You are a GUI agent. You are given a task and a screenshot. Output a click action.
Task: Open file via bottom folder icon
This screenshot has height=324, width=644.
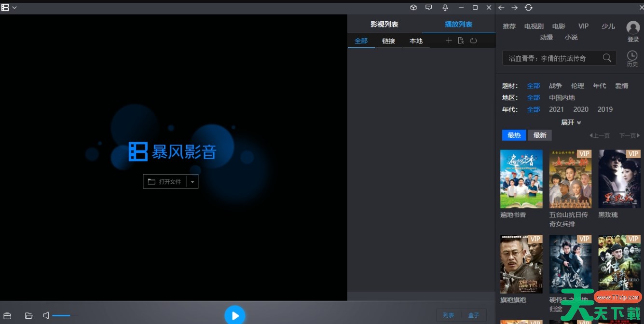[28, 316]
